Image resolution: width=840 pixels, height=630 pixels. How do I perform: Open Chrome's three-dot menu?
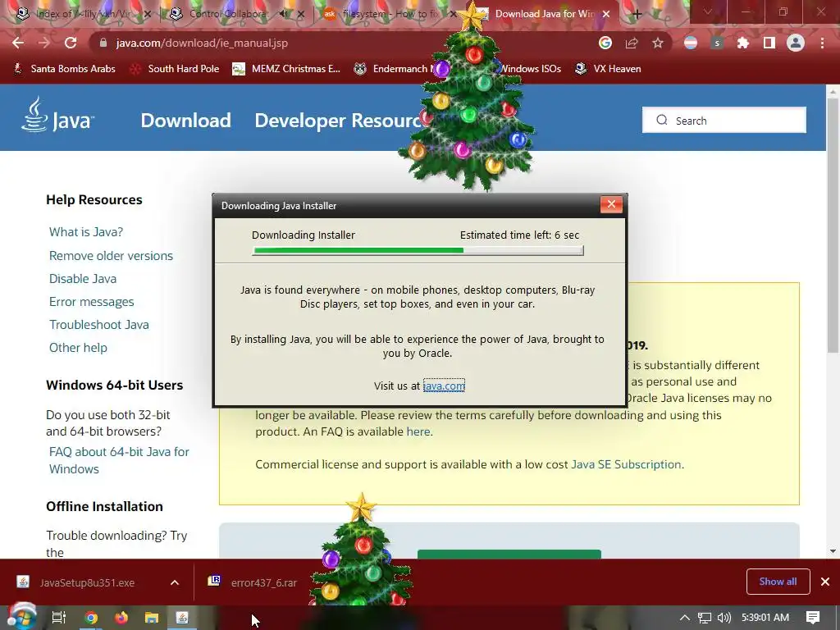pyautogui.click(x=822, y=43)
